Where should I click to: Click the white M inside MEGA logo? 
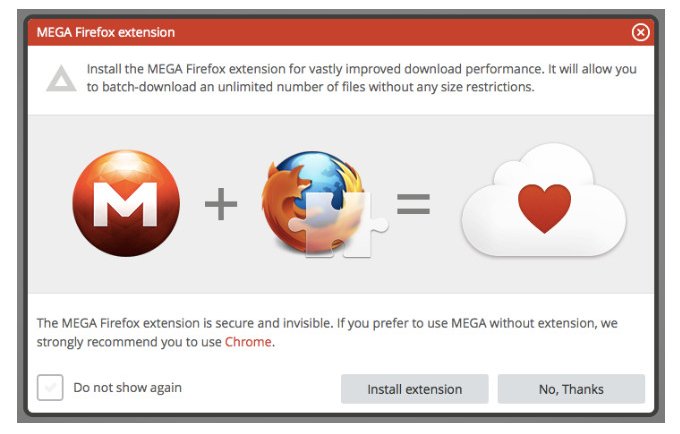(x=126, y=204)
